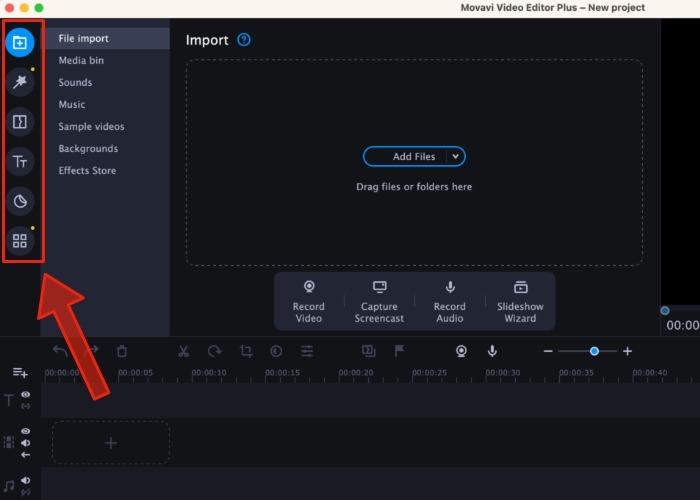The height and width of the screenshot is (500, 700).
Task: Click Record Video button
Action: tap(308, 301)
